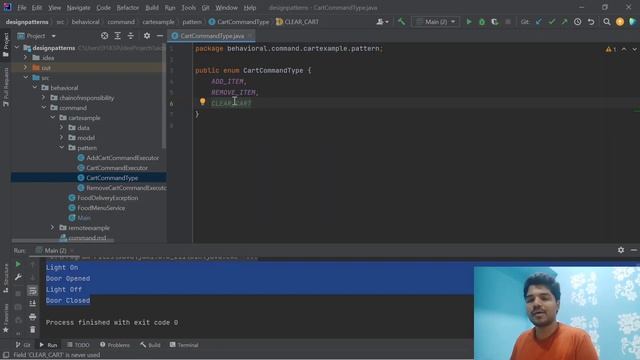
Task: Jump to next highlighted error arrow
Action: pos(634,49)
